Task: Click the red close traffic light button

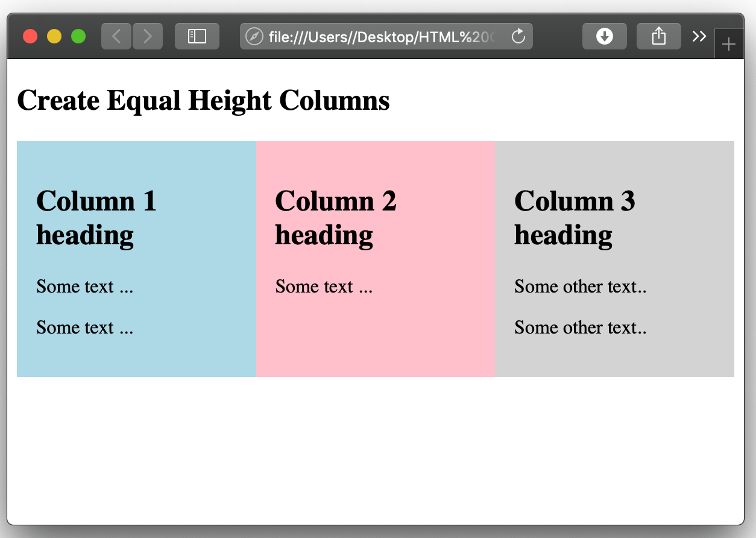Action: click(x=30, y=36)
